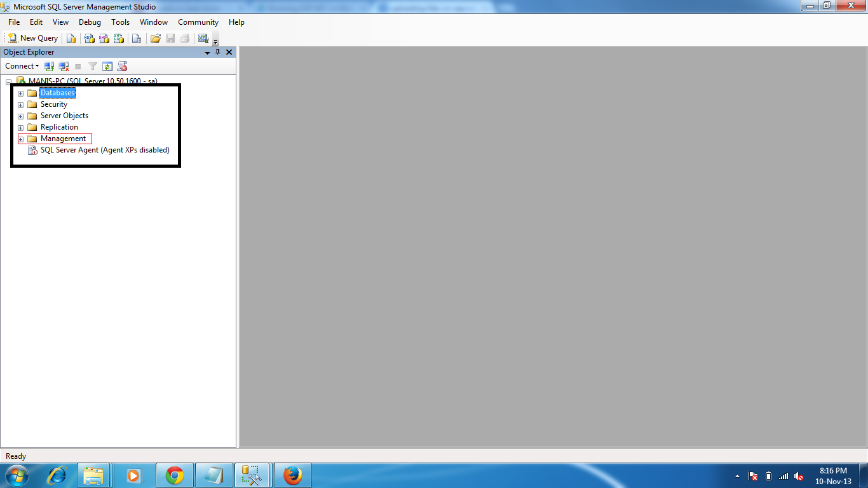868x488 pixels.
Task: Expand the Databases folder node
Action: pos(20,93)
